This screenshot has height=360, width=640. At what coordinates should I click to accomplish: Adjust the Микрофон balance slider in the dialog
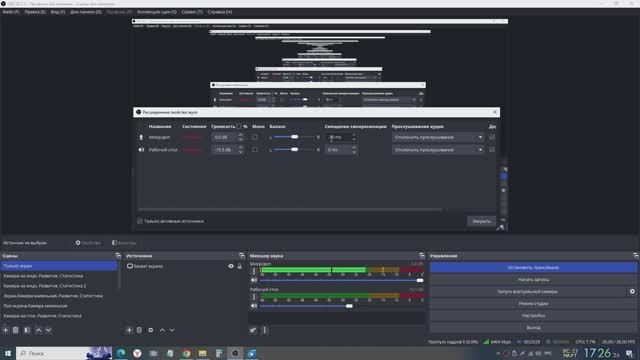click(294, 137)
